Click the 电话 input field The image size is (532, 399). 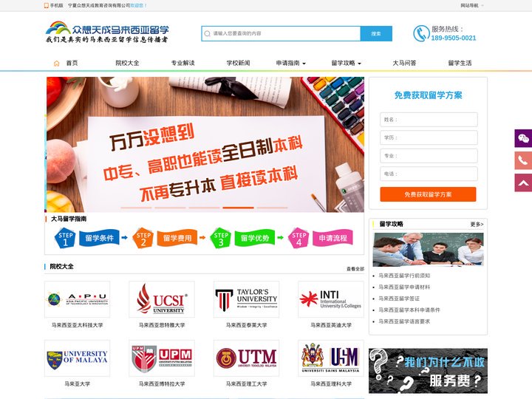[429, 174]
